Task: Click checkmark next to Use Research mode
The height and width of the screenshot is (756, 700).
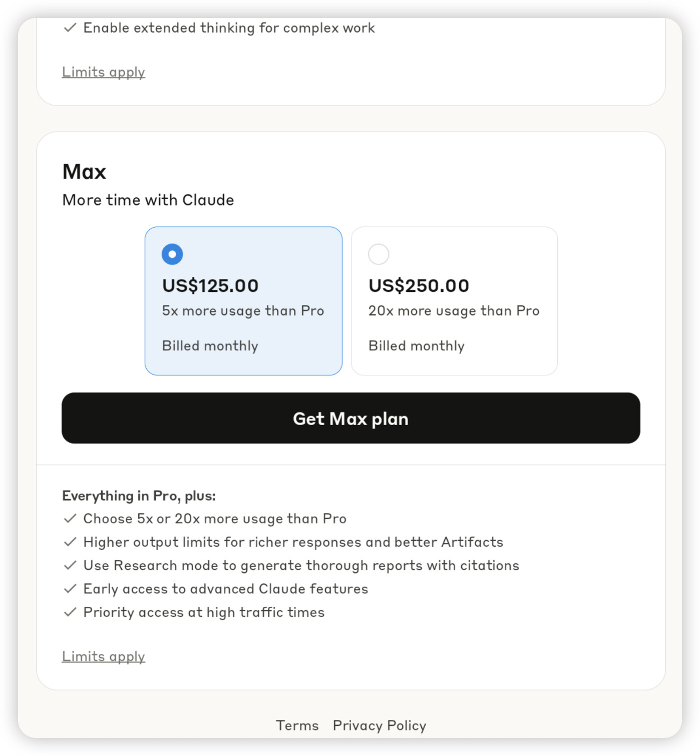Action: (70, 565)
